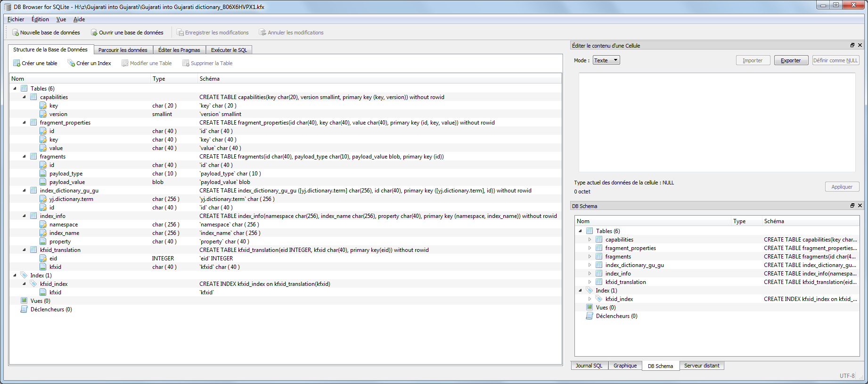Click Définir comme NULL button
The image size is (868, 384).
[x=835, y=60]
